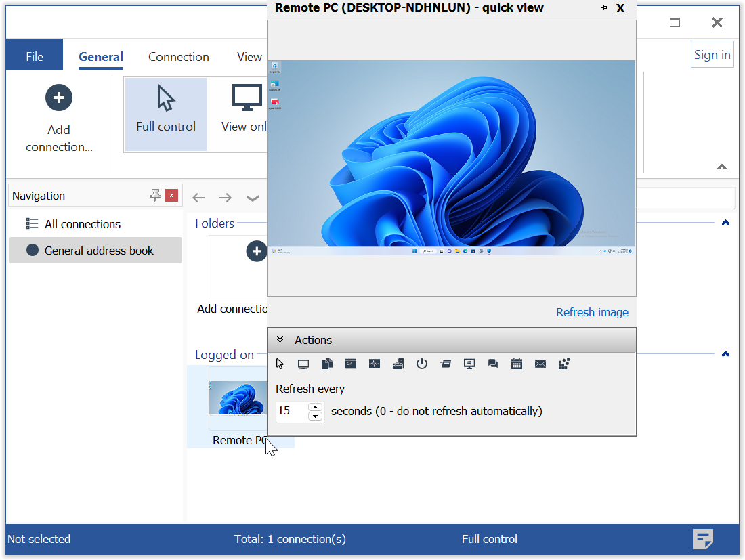Screen dimensions: 745x560
Task: Open Inventory manager briefcase icon
Action: pyautogui.click(x=398, y=364)
